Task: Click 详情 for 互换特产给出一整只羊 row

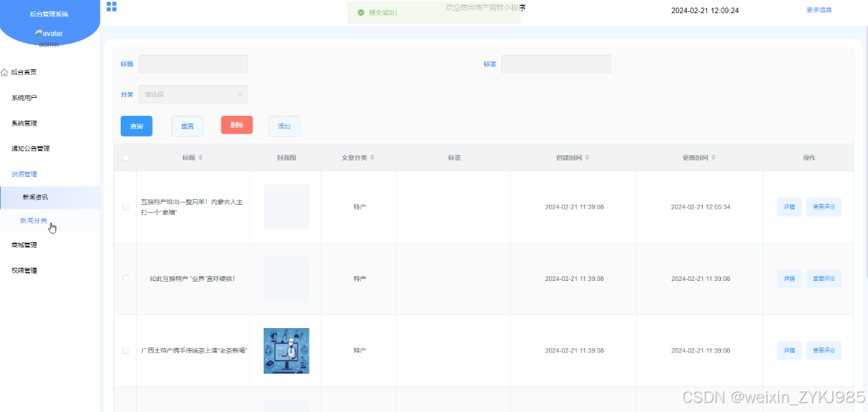Action: (790, 207)
